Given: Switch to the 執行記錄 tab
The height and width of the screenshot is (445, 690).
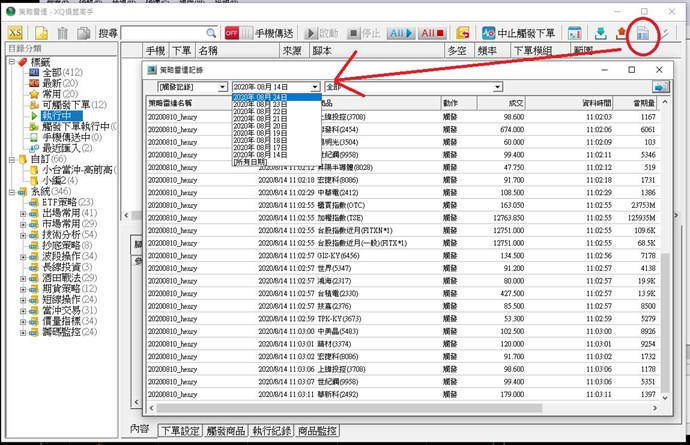Looking at the screenshot, I should (272, 431).
